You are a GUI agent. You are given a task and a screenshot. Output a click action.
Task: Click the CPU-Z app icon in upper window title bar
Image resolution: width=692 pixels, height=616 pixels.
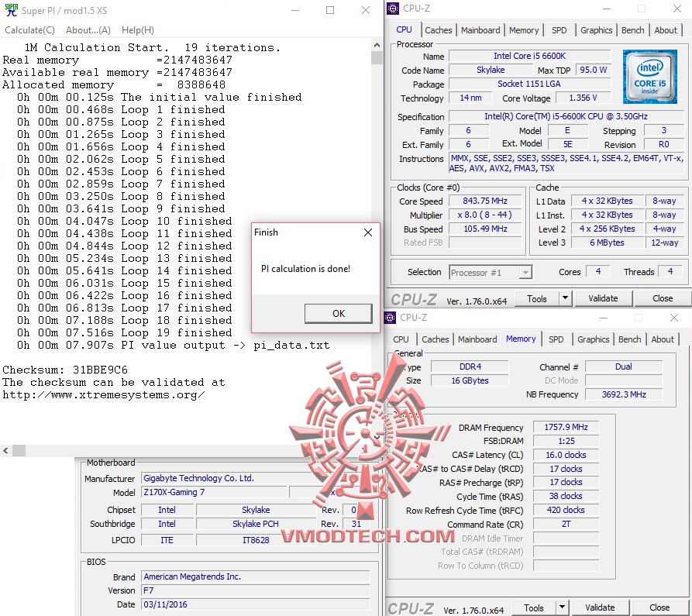pyautogui.click(x=392, y=9)
